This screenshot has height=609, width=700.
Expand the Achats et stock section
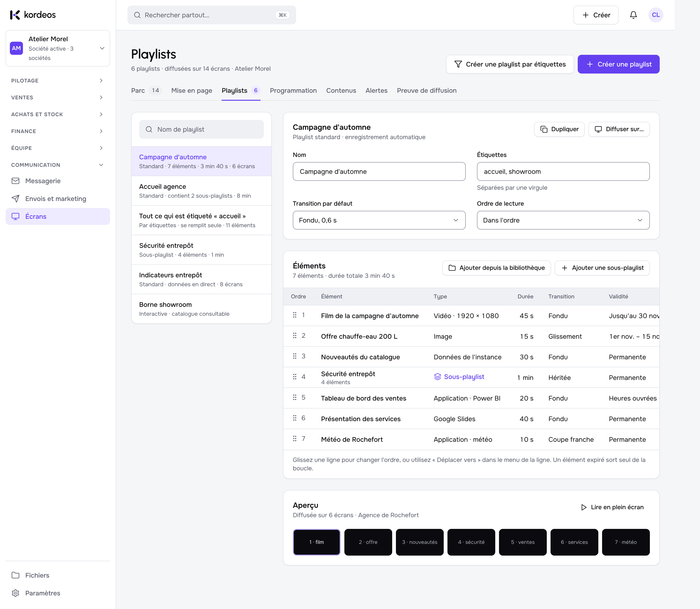tap(58, 114)
